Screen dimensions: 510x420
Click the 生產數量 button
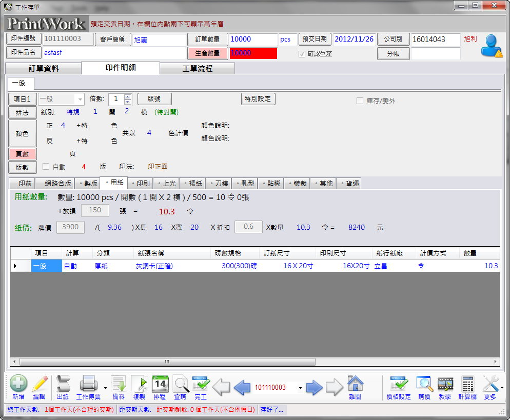coord(207,53)
